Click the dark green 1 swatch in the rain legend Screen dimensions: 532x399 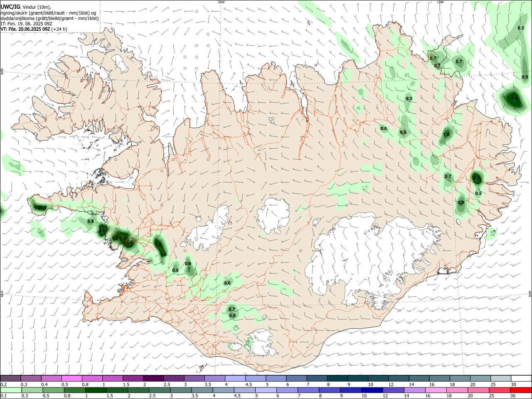tap(96, 390)
